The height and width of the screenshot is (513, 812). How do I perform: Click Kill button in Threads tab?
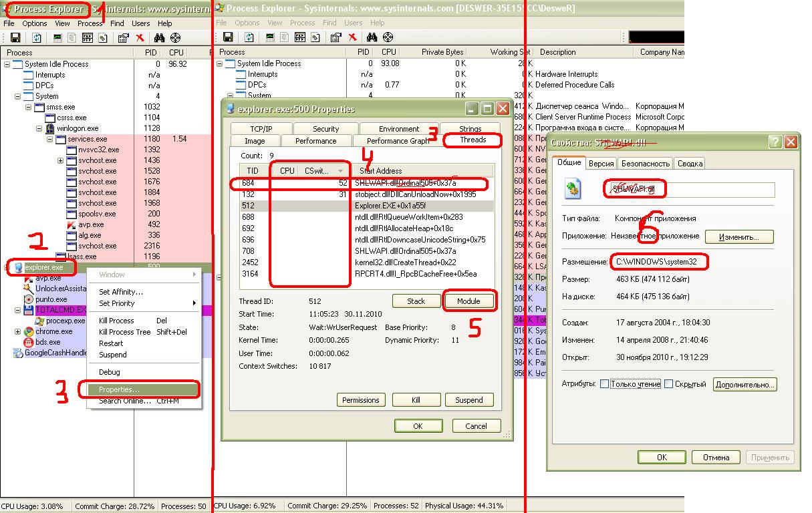point(416,400)
